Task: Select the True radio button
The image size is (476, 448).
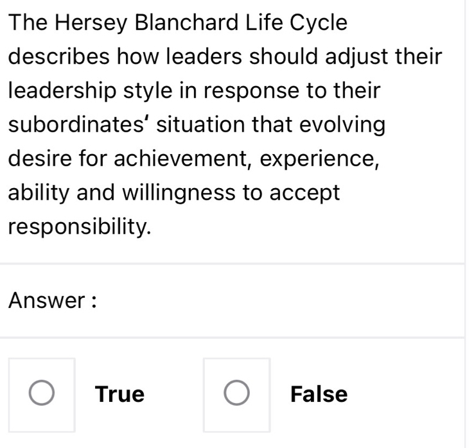Action: [42, 394]
